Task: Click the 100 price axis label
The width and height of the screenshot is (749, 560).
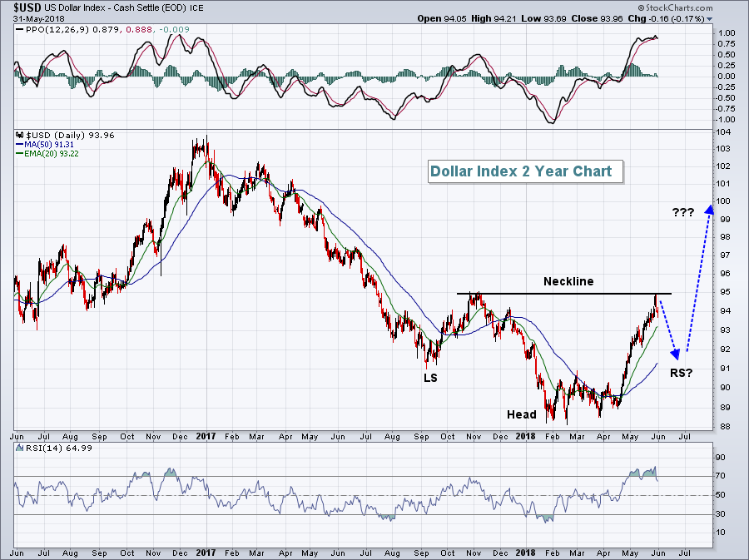Action: point(724,201)
